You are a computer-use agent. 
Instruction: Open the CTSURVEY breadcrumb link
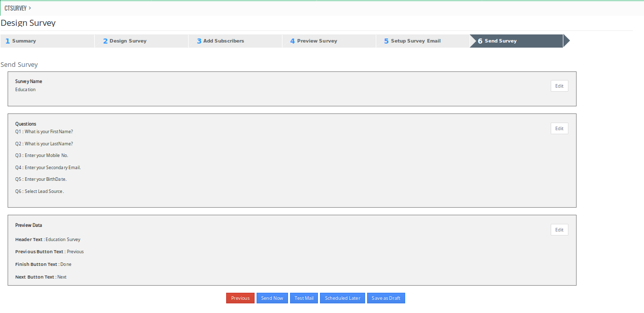point(15,8)
